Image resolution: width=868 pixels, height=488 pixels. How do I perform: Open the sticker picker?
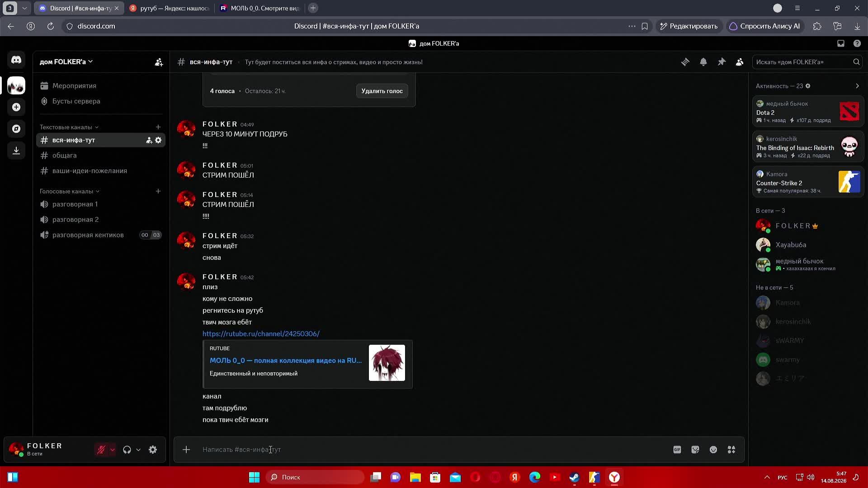tap(695, 450)
